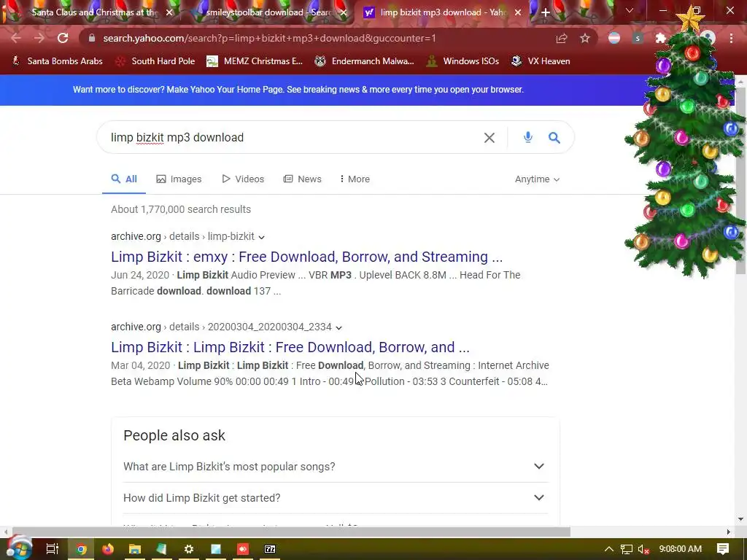Click the "About 1,770,000 search results" text
747x560 pixels.
(181, 209)
